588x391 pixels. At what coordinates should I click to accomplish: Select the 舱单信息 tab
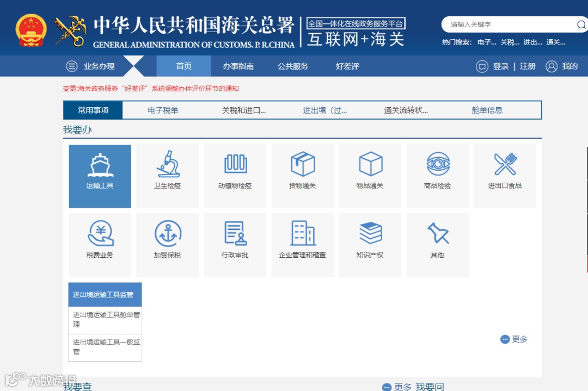[x=487, y=110]
